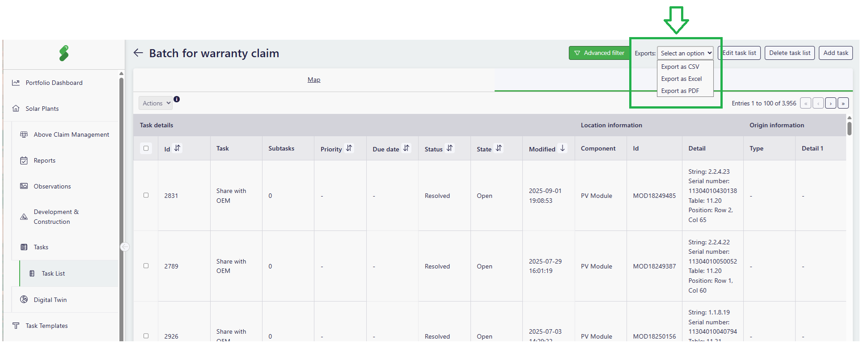Click the Above Claim Management icon

(x=24, y=134)
